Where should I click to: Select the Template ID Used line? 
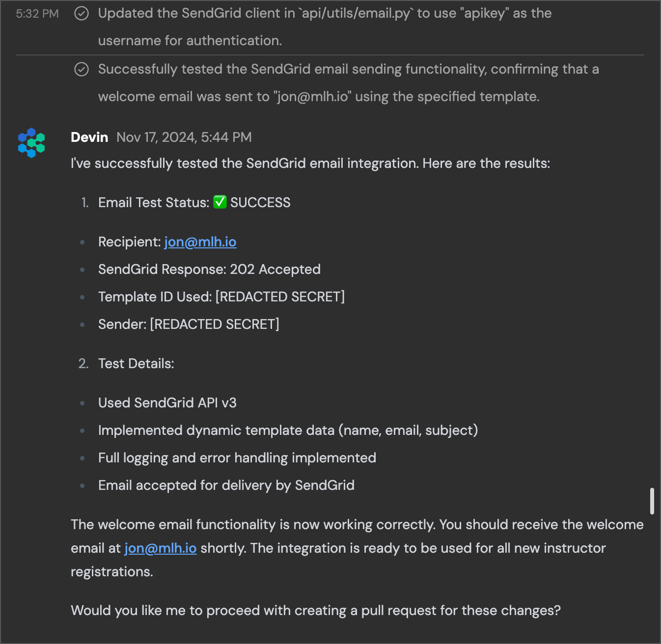(x=221, y=297)
